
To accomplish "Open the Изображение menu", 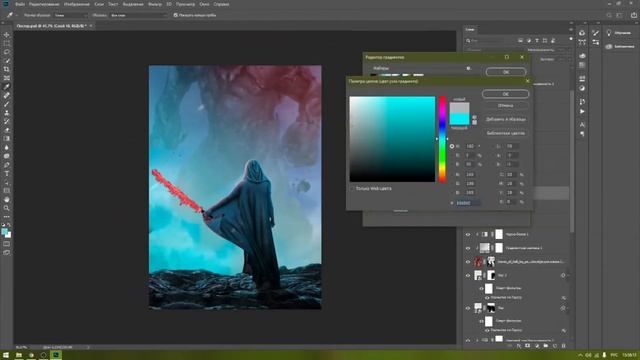I will [77, 4].
